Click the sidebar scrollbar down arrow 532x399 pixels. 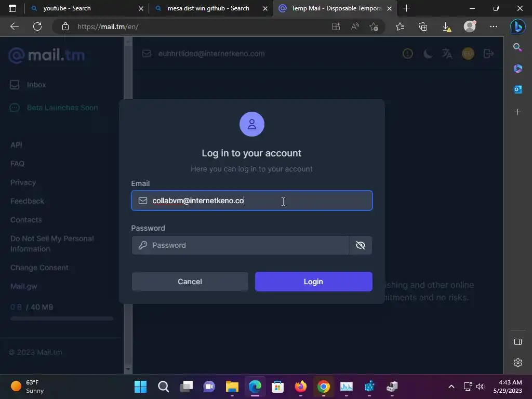click(128, 369)
